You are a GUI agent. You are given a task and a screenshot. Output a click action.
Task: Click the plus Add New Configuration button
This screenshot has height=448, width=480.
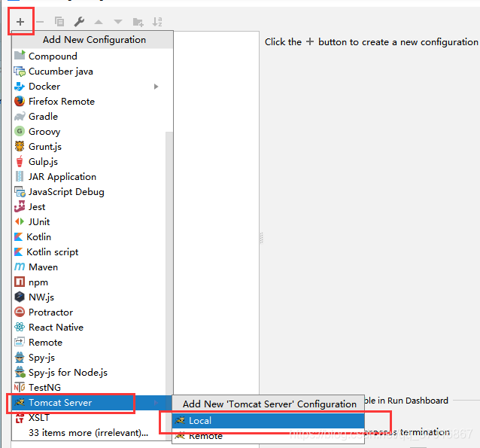coord(20,22)
